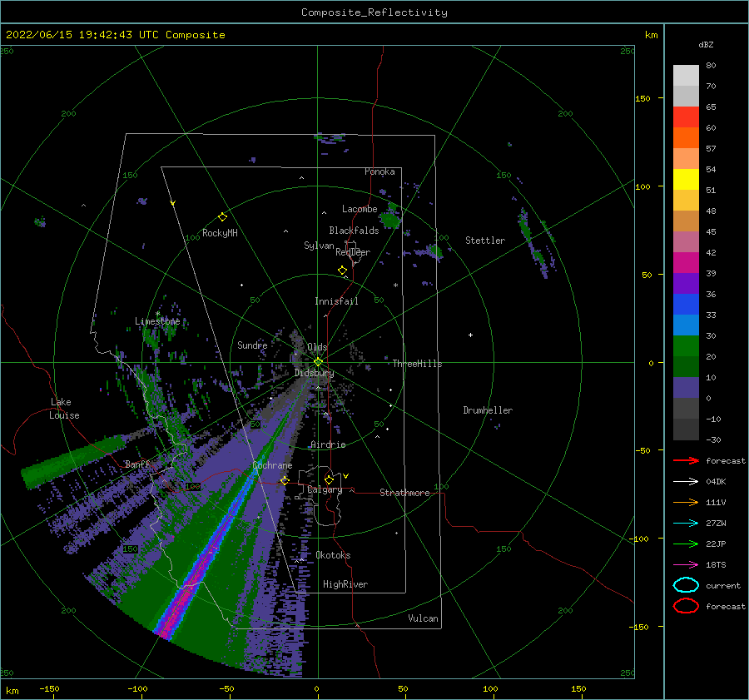Click the green 22JP arrow icon
Viewport: 749px width, 700px height.
pos(686,544)
